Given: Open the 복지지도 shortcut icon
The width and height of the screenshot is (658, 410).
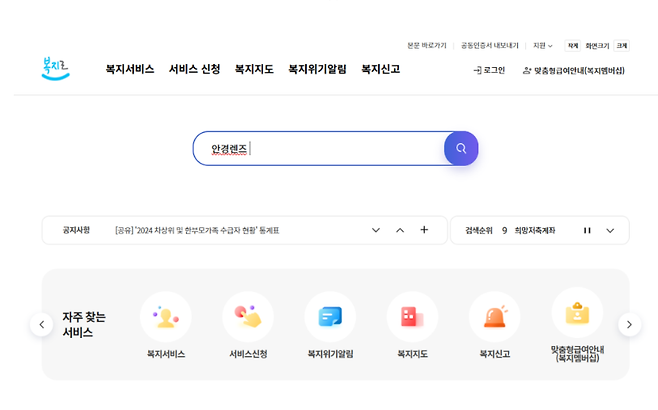Looking at the screenshot, I should tap(412, 317).
